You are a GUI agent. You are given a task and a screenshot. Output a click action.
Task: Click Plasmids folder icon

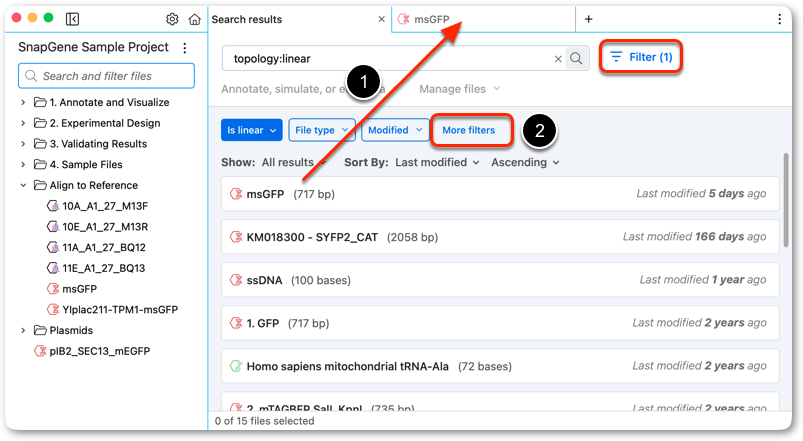pos(40,330)
